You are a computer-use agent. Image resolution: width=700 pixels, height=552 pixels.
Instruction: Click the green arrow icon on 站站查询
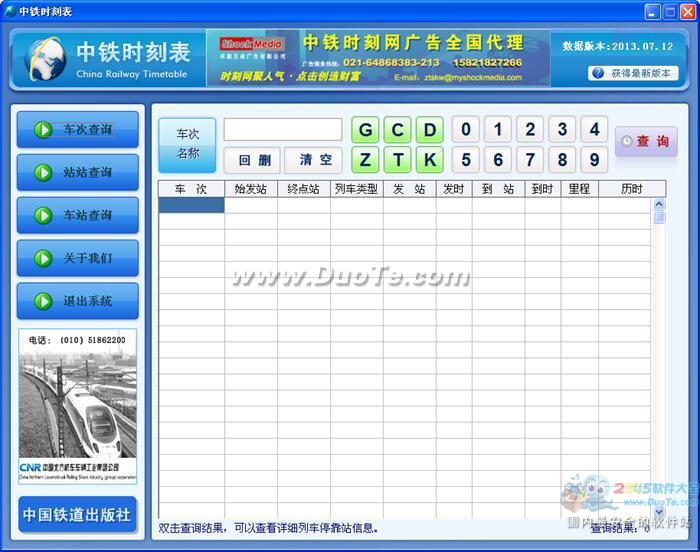pyautogui.click(x=43, y=172)
